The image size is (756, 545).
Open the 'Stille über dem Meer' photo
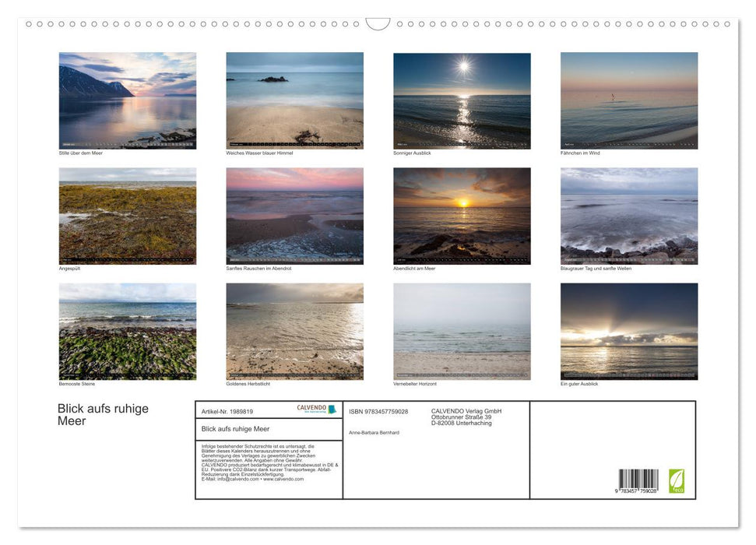pyautogui.click(x=128, y=100)
